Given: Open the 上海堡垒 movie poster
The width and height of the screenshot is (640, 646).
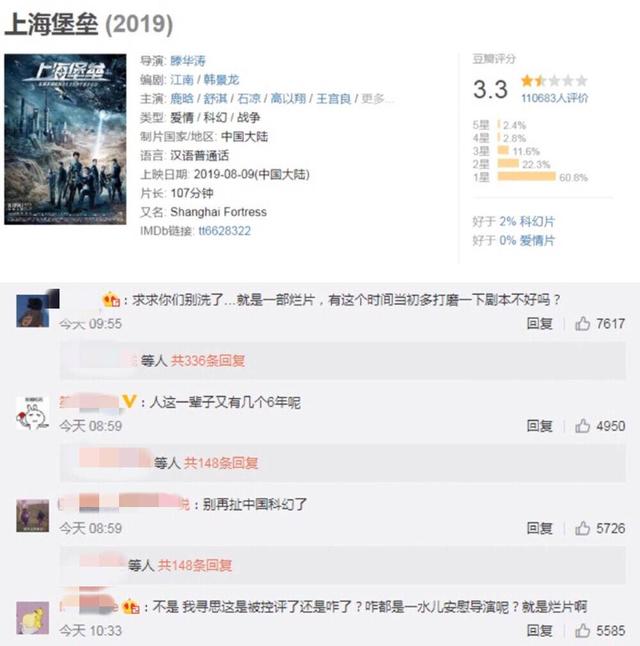Looking at the screenshot, I should pos(65,139).
